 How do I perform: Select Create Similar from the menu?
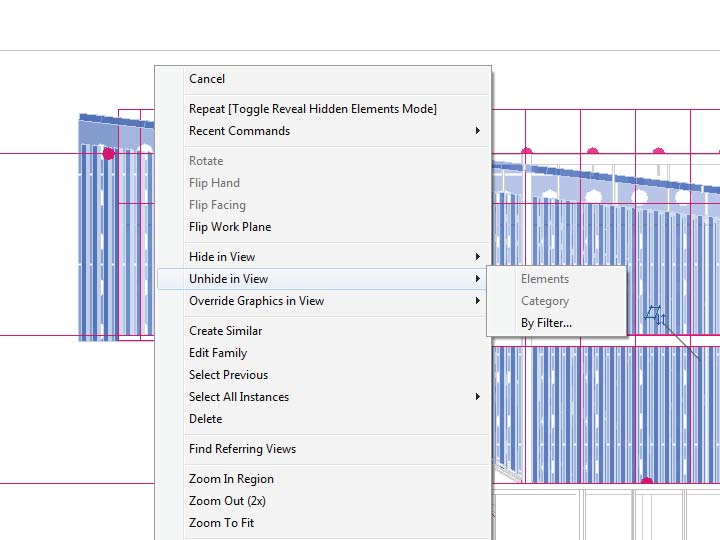click(226, 331)
